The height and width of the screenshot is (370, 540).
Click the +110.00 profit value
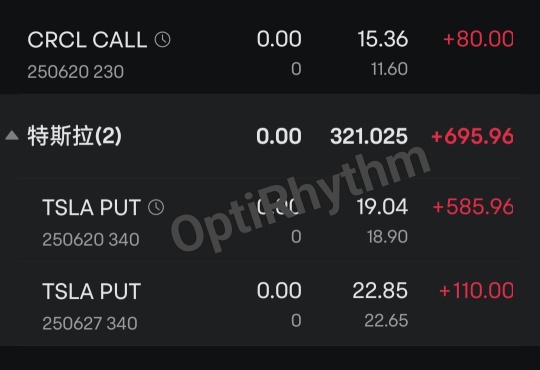[477, 291]
